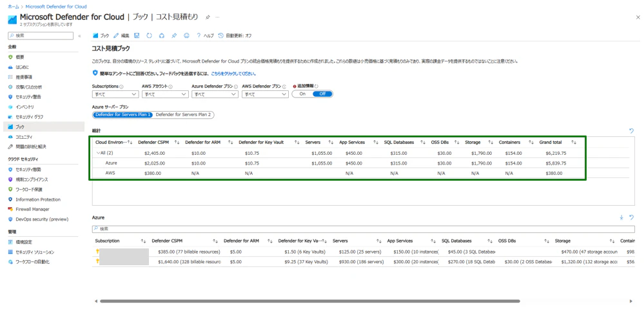Viewport: 644px width, 311px height.
Task: Collapse the All (2) row chevron
Action: pyautogui.click(x=98, y=153)
